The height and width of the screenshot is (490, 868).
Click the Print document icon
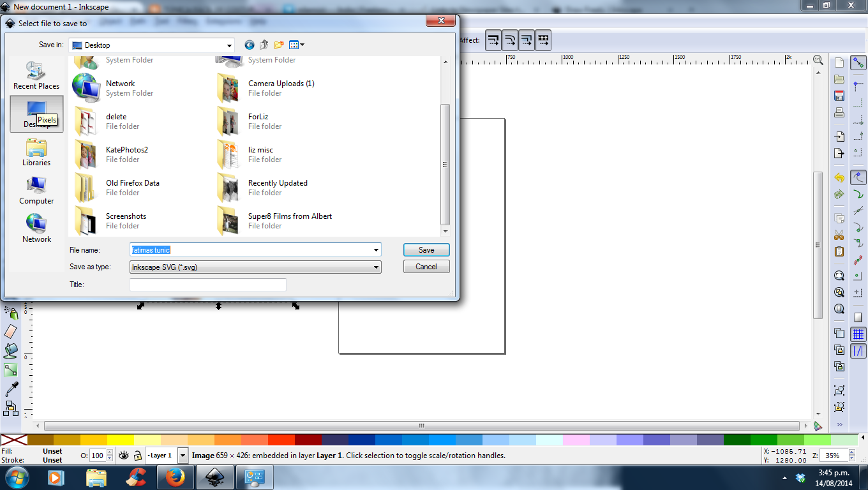click(839, 113)
